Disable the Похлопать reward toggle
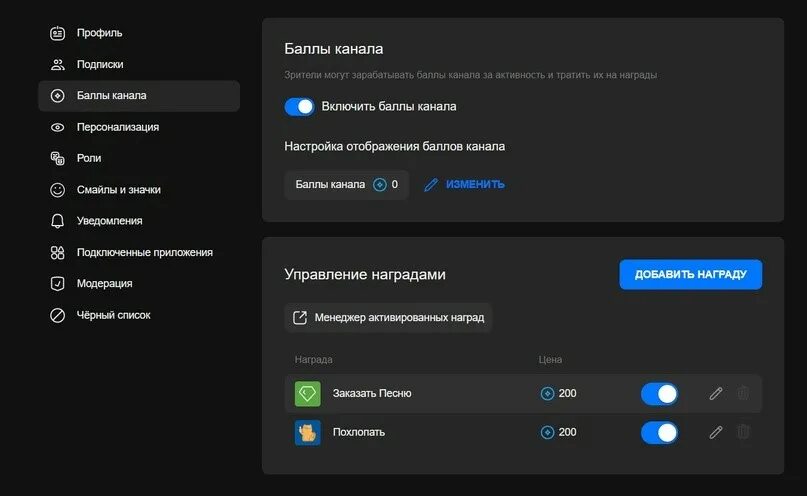The height and width of the screenshot is (496, 807). click(x=659, y=433)
